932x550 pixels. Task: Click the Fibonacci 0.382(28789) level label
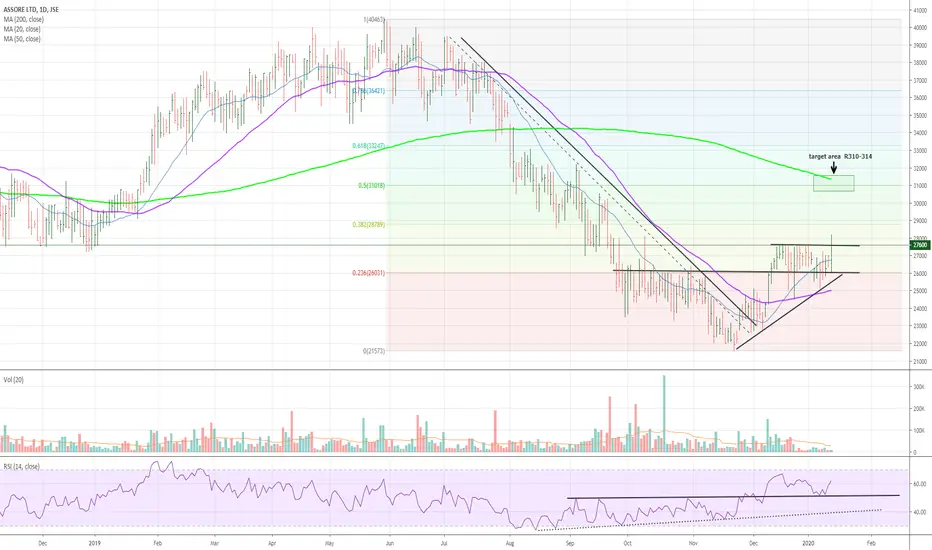369,225
